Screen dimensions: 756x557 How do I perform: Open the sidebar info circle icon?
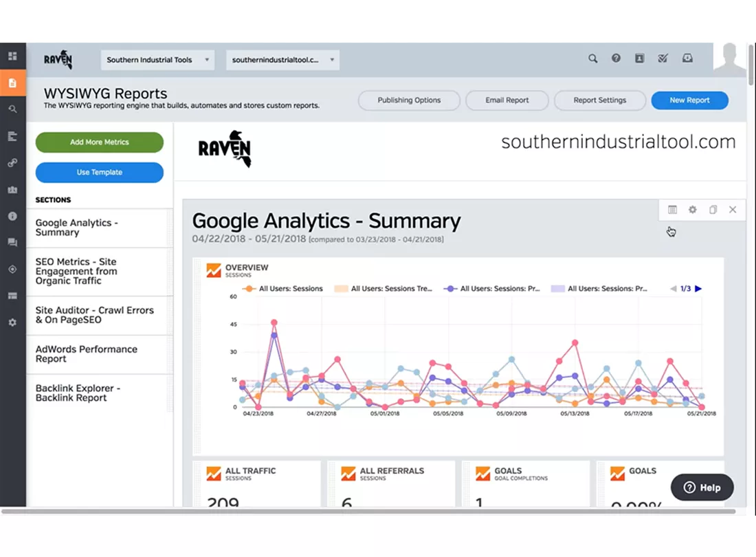click(x=12, y=216)
